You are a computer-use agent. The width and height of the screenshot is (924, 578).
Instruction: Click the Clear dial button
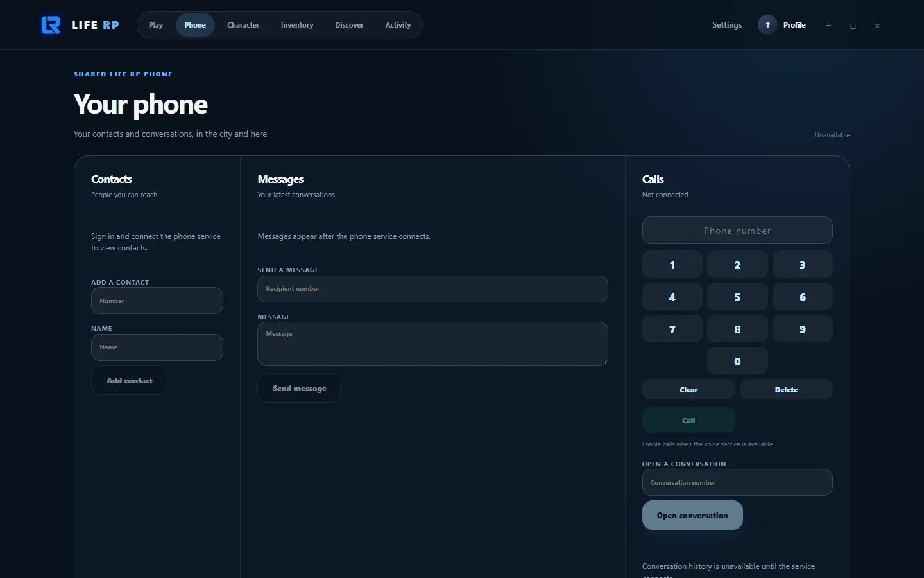point(689,390)
